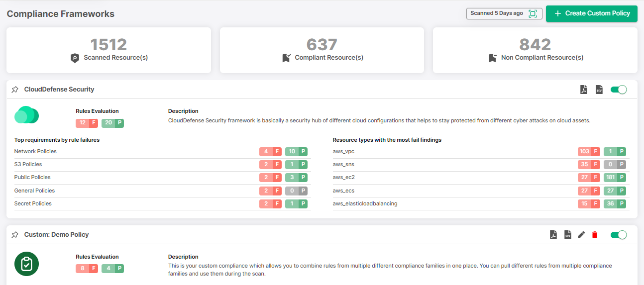This screenshot has height=285, width=644.
Task: Toggle off Custom: Demo Policy framework
Action: (x=619, y=235)
